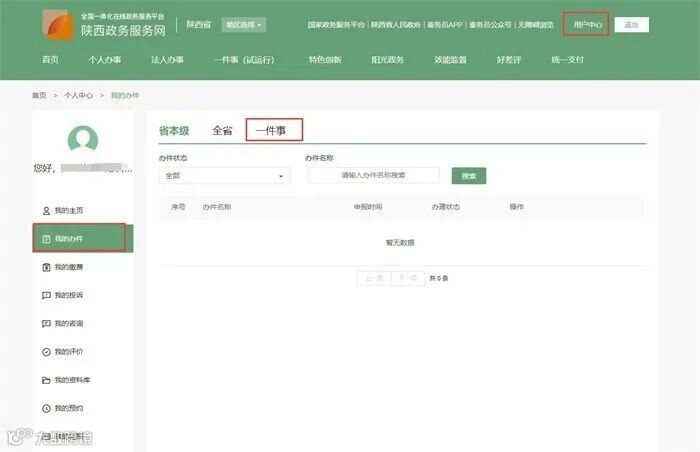Expand the 办件状态 dropdown showing 全部
The image size is (700, 452).
point(225,176)
